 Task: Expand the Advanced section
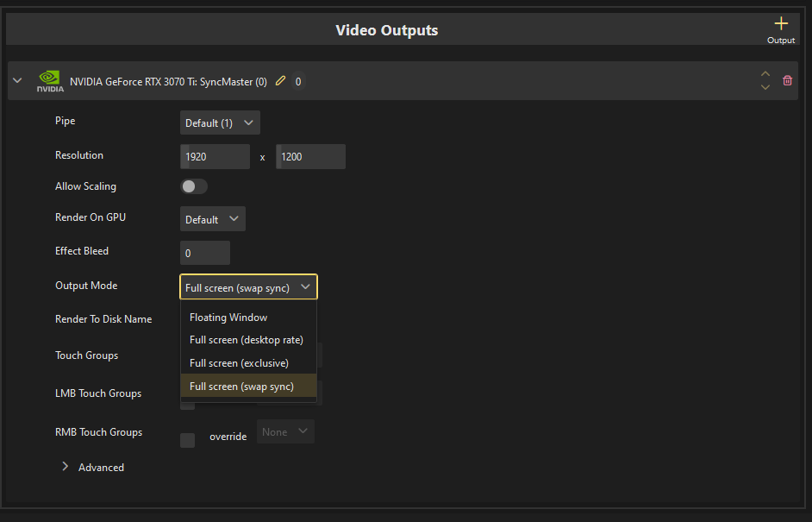[66, 467]
